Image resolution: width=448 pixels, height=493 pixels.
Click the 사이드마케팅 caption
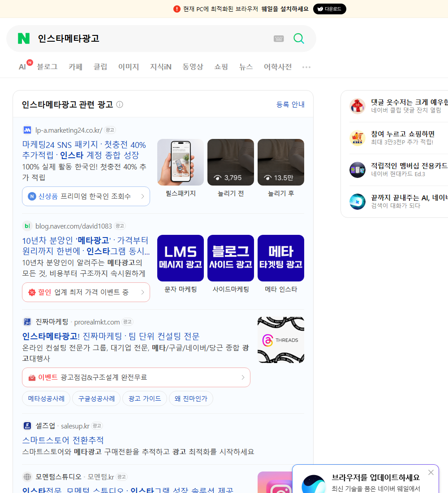(231, 289)
